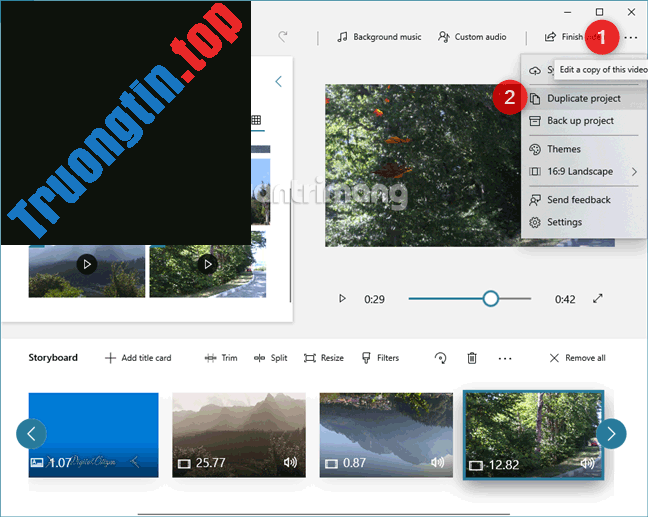Click the Redo arrow icon

tap(283, 37)
